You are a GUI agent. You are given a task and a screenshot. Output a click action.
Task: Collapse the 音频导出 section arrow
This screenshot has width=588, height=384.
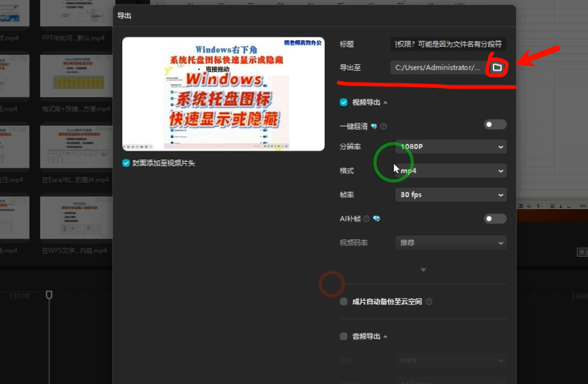click(385, 336)
